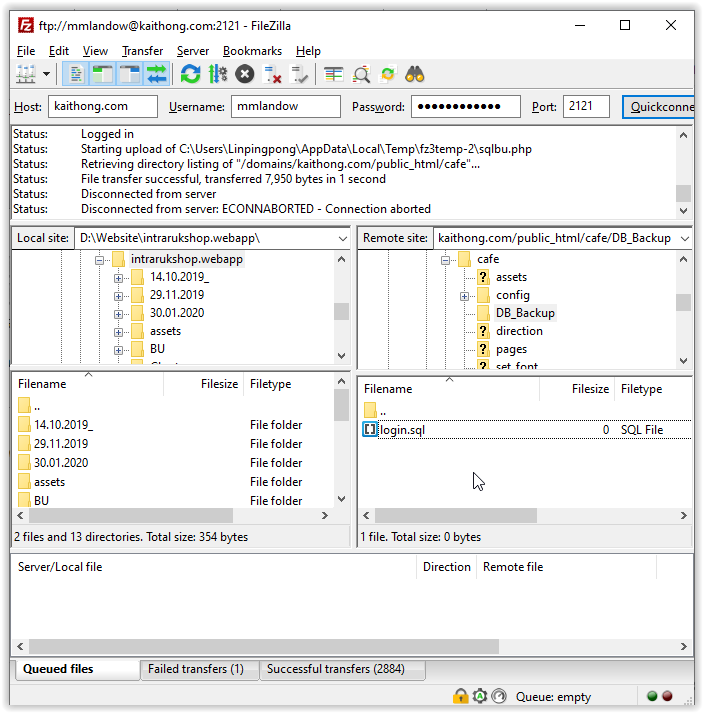This screenshot has width=703, height=713.
Task: Expand the 30.01.2020 local tree node
Action: tap(118, 314)
